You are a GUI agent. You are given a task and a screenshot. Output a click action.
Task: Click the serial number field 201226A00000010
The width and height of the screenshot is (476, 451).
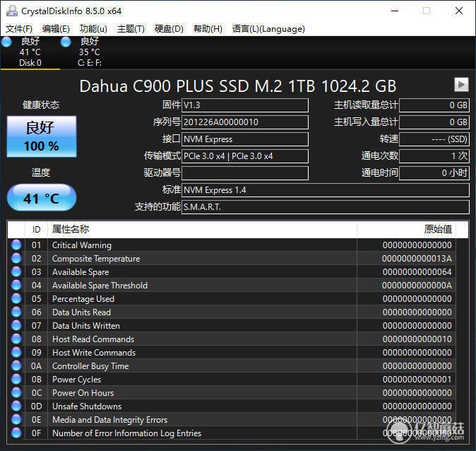click(245, 122)
